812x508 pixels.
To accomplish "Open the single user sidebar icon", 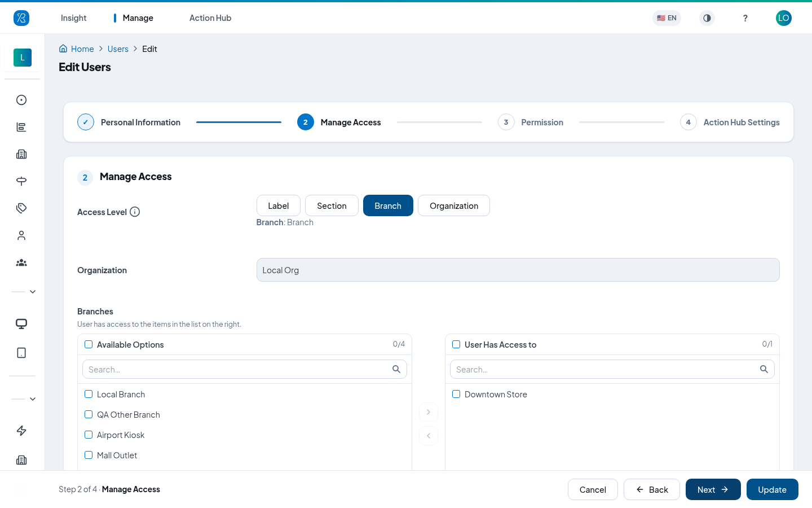I will coord(21,235).
